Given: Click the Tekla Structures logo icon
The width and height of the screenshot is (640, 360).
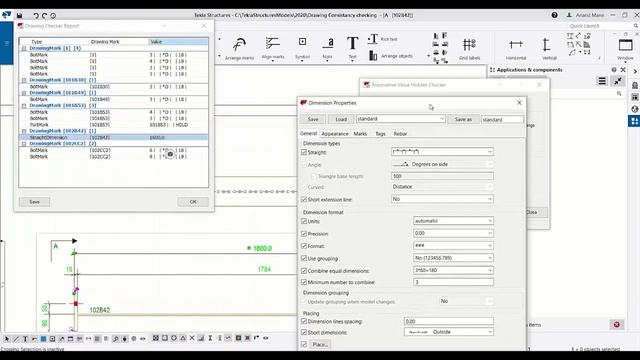Looking at the screenshot, I should pos(6,15).
